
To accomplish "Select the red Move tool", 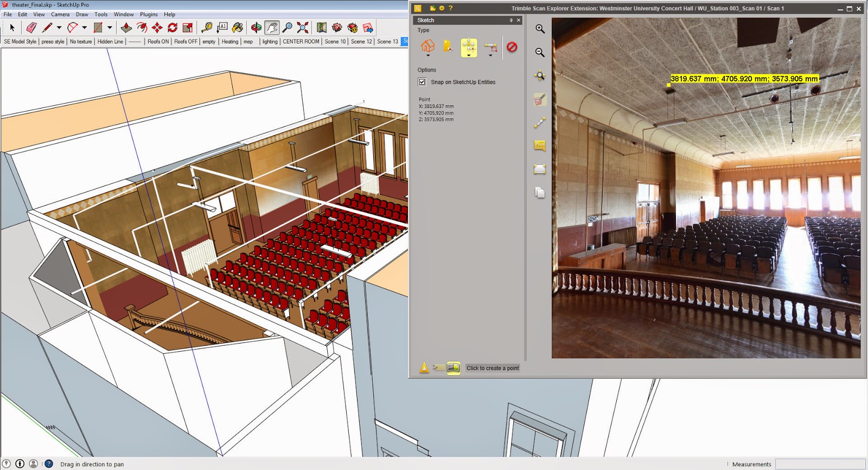I will 157,28.
